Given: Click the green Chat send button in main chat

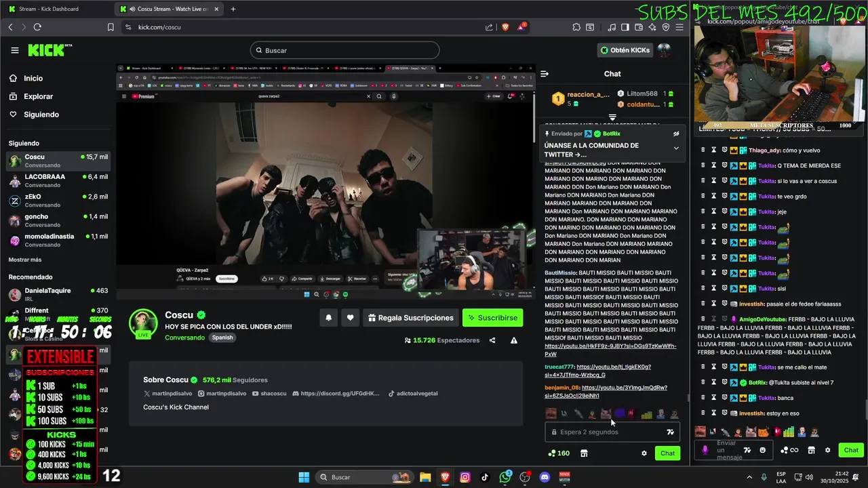Looking at the screenshot, I should (x=668, y=453).
